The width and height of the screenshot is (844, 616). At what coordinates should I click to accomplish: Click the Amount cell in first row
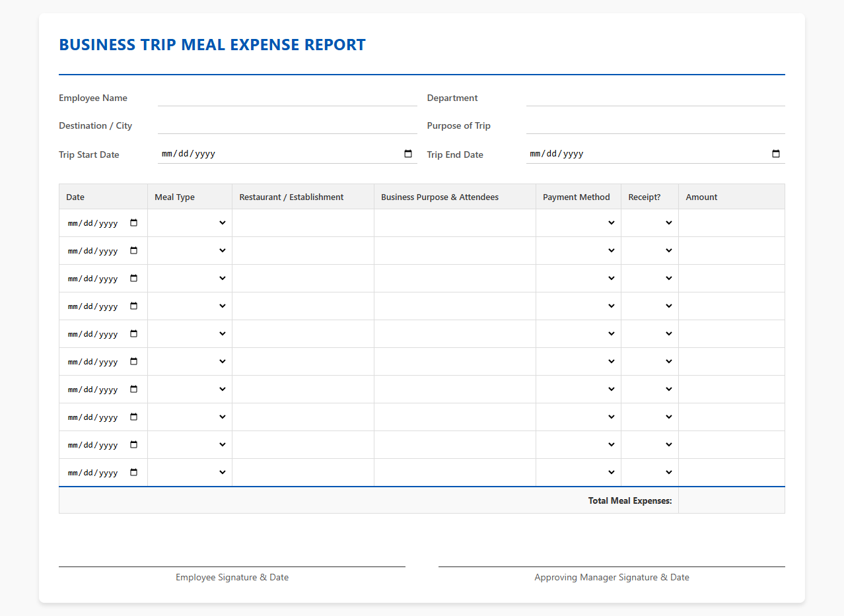(x=732, y=223)
